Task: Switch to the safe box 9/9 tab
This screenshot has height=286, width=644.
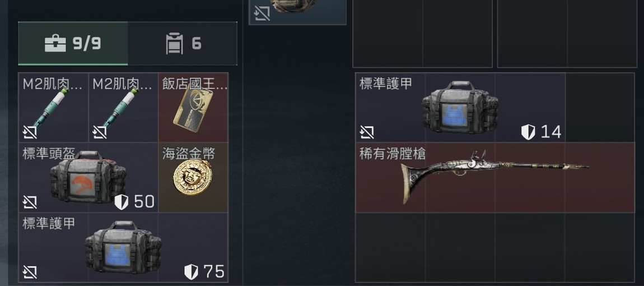Action: 73,43
